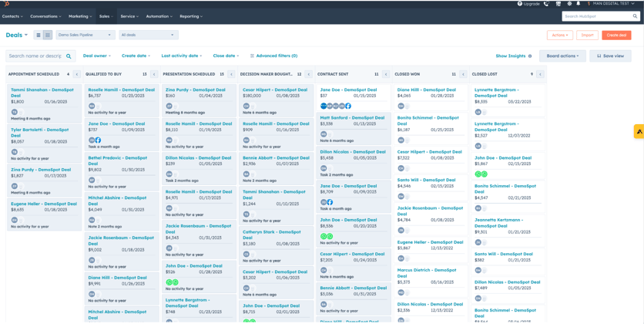Switch to list view of deals
Viewport: 644px width, 324px height.
(39, 35)
